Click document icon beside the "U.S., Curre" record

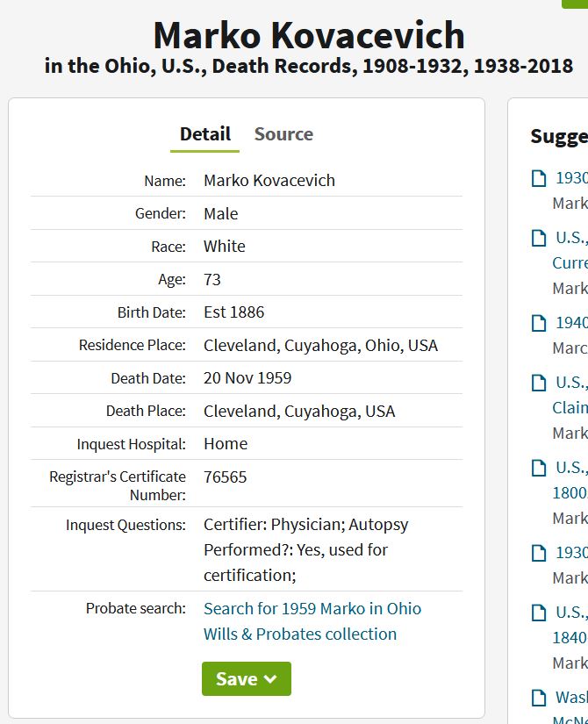(540, 238)
